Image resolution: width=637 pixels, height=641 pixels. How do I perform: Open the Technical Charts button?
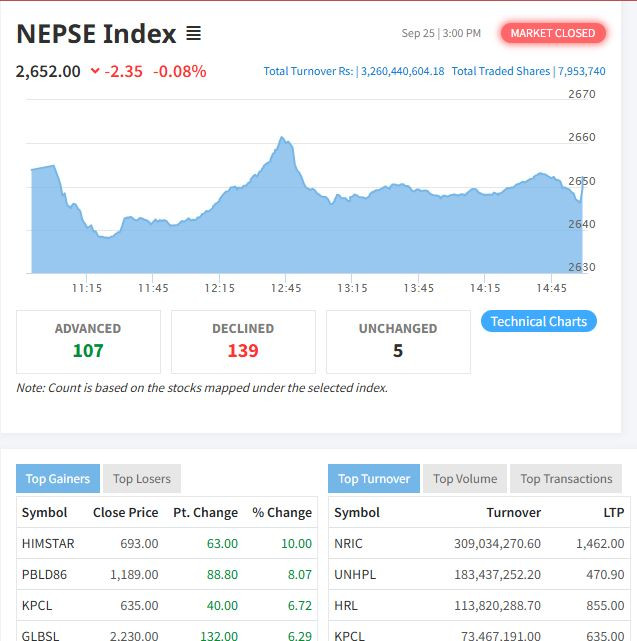[x=539, y=321]
